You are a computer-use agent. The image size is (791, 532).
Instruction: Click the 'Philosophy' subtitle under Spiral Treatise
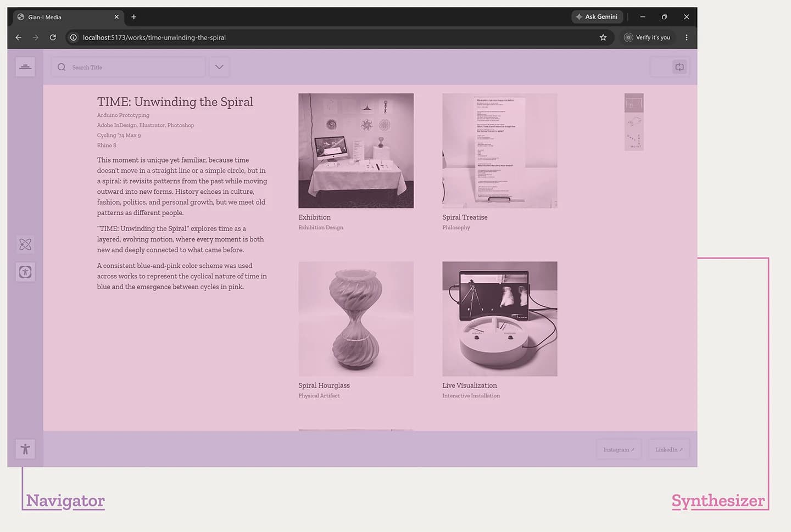point(456,227)
